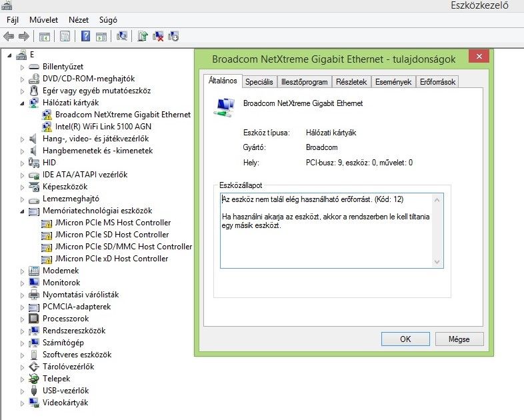Click the Billentyűzet keyboard icon

pyautogui.click(x=34, y=67)
